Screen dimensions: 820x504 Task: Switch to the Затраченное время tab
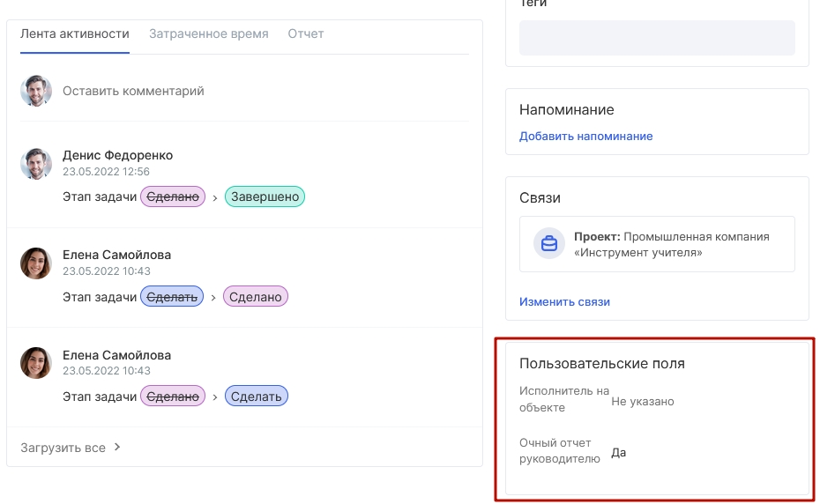point(209,34)
